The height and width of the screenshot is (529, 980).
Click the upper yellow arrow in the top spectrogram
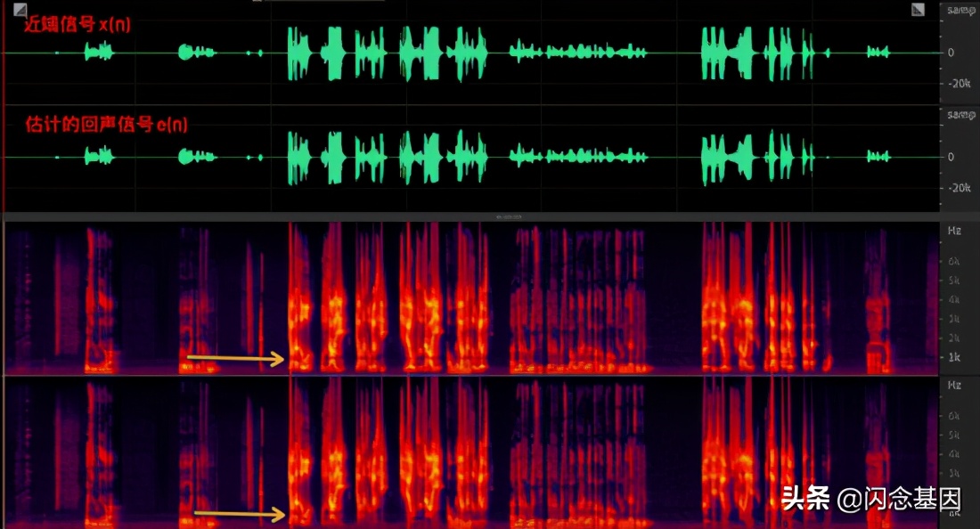(x=235, y=358)
